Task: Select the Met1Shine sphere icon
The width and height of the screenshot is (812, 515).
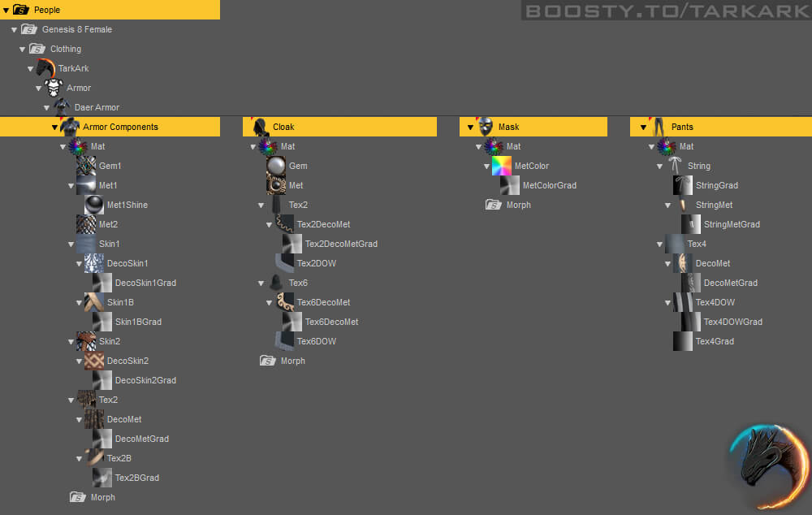Action: [94, 205]
